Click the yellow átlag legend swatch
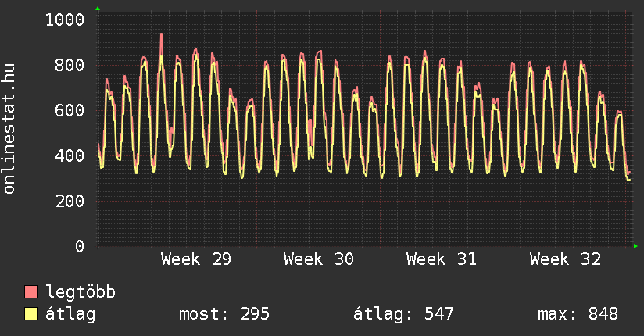Viewport: 644px width, 336px height. coord(30,314)
